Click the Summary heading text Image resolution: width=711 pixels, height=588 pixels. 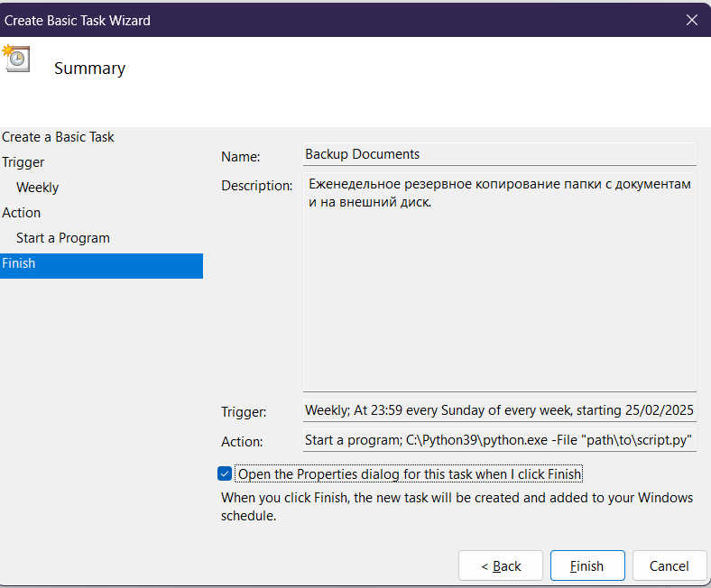89,69
